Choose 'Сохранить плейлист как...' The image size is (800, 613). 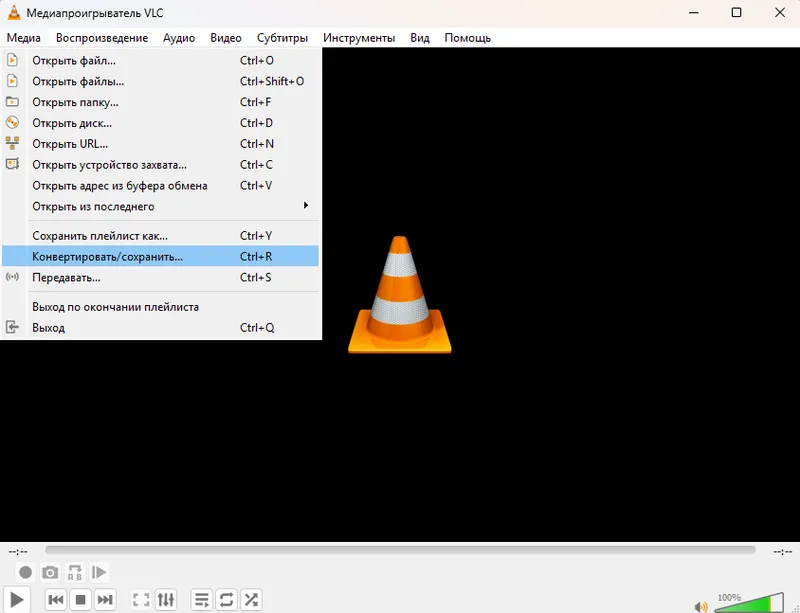[x=161, y=236]
